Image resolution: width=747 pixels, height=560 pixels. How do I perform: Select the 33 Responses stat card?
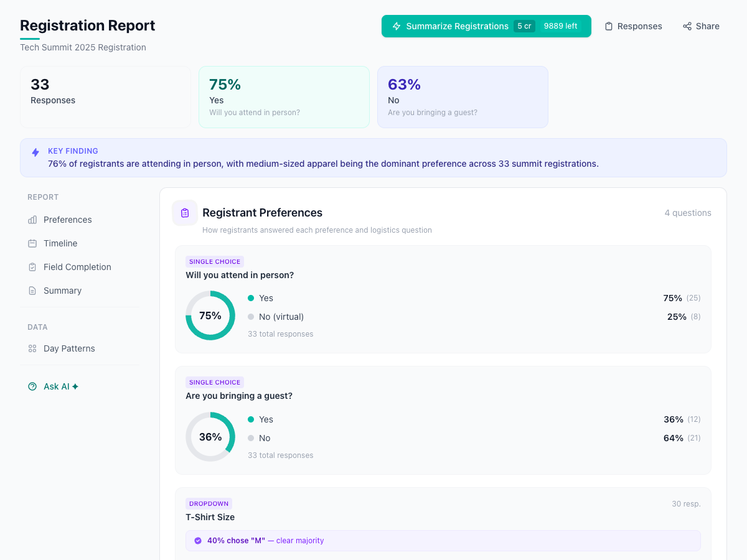105,96
